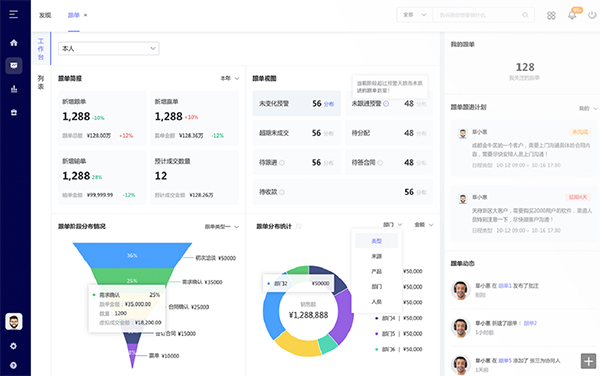Click the 未完成 status tag
600x376 pixels.
580,132
